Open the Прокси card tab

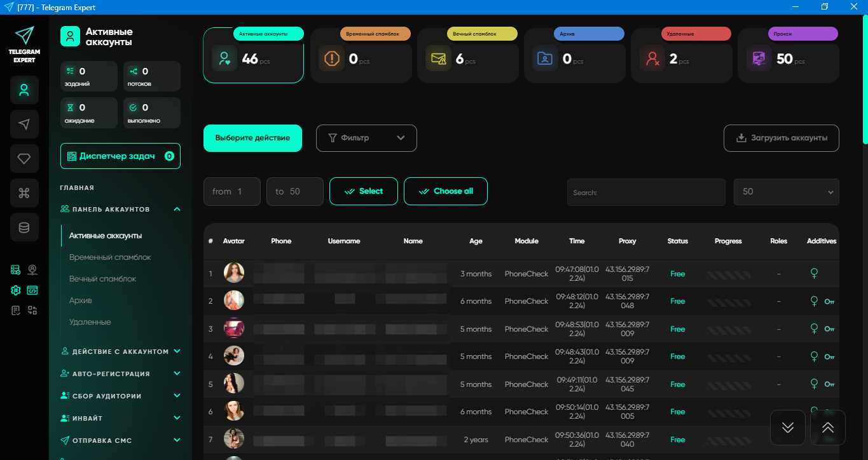pos(789,55)
